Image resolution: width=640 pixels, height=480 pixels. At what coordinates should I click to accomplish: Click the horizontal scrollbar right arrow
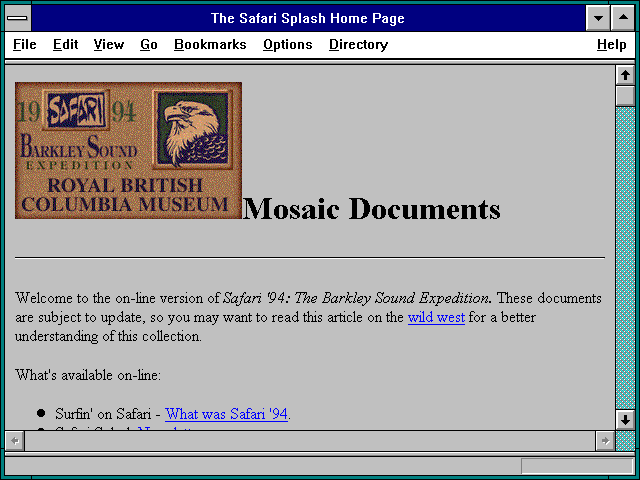click(605, 441)
